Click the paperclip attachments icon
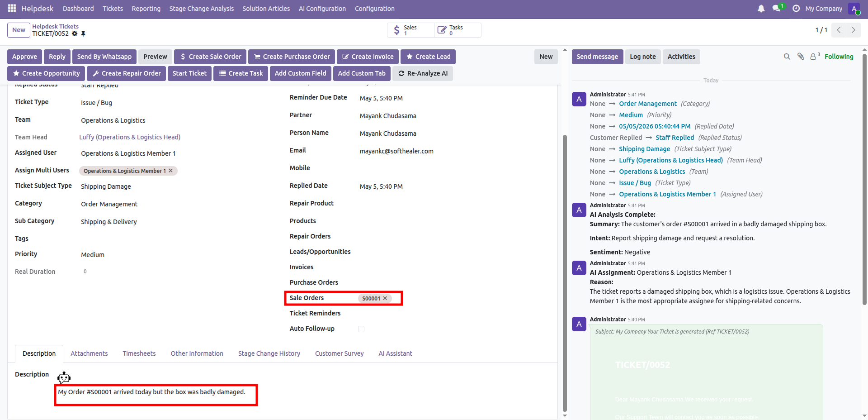 pyautogui.click(x=801, y=57)
